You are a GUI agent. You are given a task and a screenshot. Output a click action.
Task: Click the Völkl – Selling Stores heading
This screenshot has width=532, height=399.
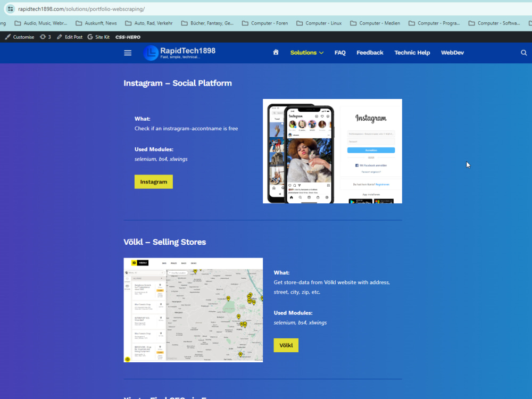click(x=165, y=242)
